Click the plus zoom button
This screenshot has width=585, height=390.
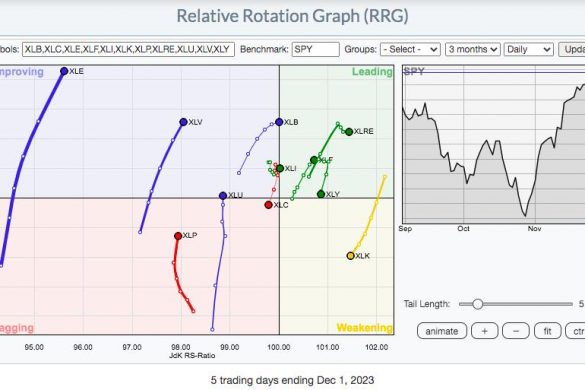485,331
